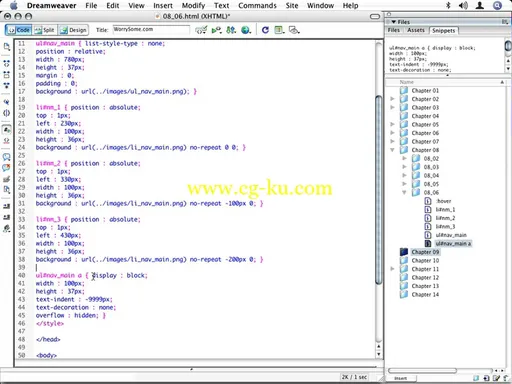Click the Remove snippet trash icon
This screenshot has width=512, height=384.
tap(506, 378)
